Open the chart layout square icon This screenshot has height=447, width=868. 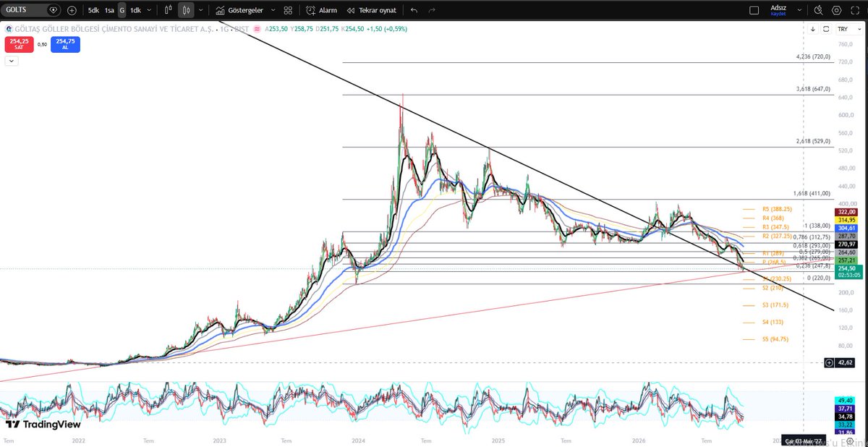(754, 10)
